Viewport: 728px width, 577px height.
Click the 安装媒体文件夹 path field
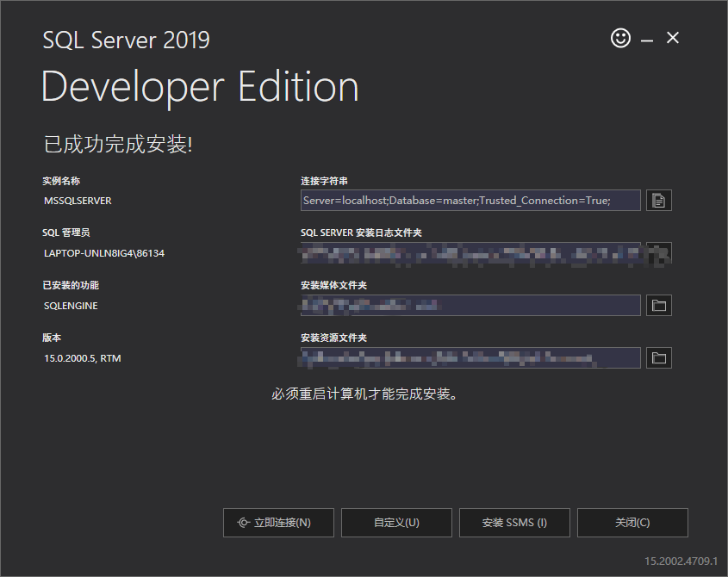click(470, 305)
